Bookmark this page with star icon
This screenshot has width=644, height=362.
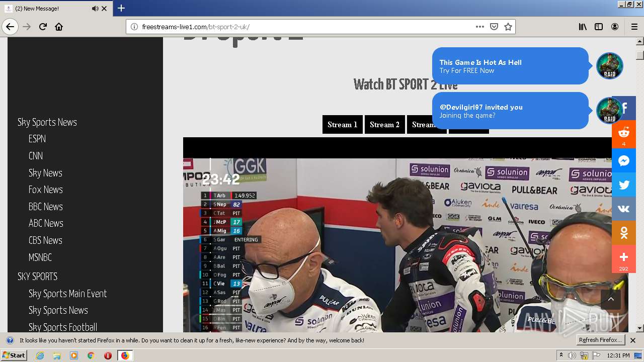(508, 27)
